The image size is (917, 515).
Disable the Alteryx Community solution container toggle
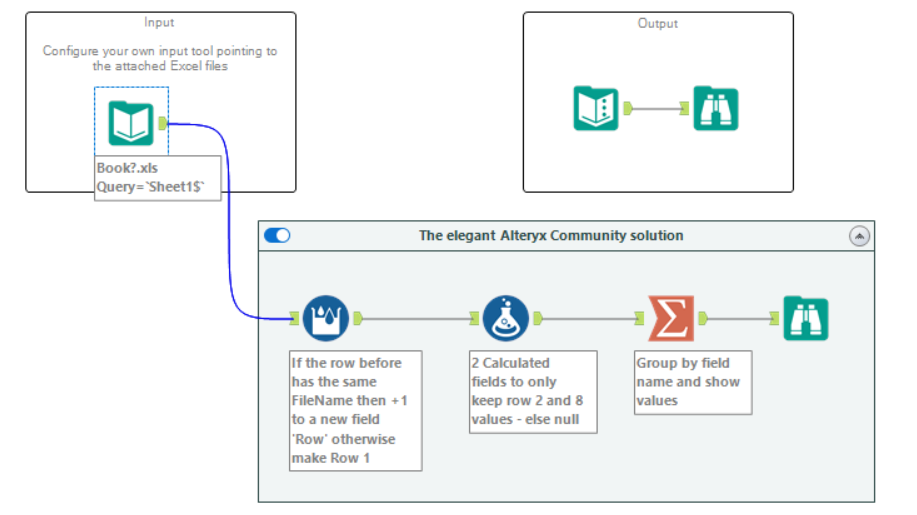277,236
